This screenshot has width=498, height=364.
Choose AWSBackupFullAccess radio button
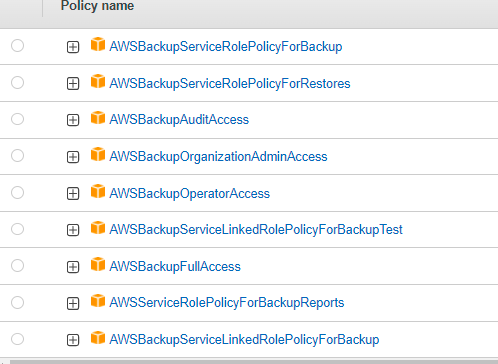tap(17, 266)
